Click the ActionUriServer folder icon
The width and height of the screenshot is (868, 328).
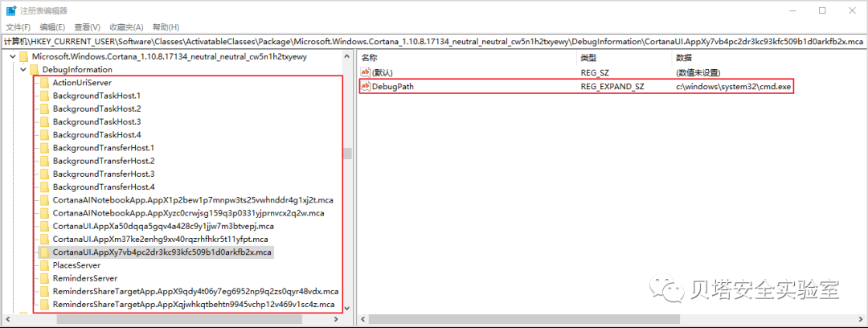point(44,83)
